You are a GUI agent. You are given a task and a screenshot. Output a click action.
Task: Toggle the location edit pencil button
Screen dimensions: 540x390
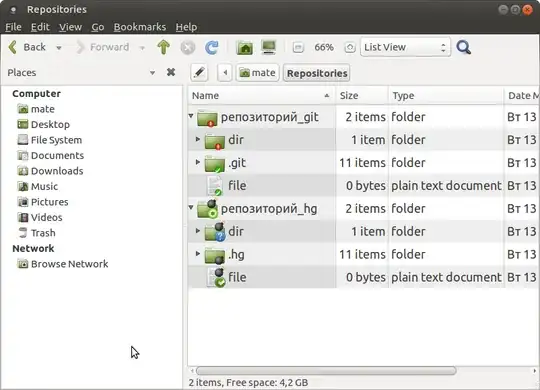click(x=199, y=73)
